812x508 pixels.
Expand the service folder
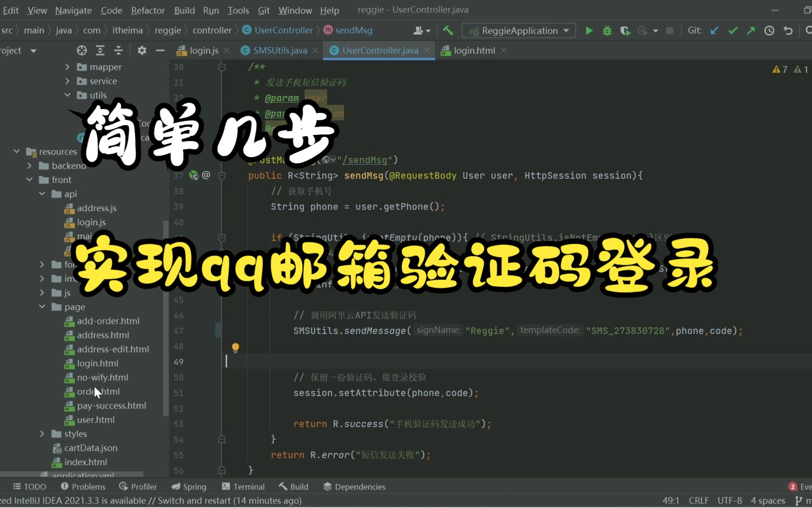tap(67, 81)
